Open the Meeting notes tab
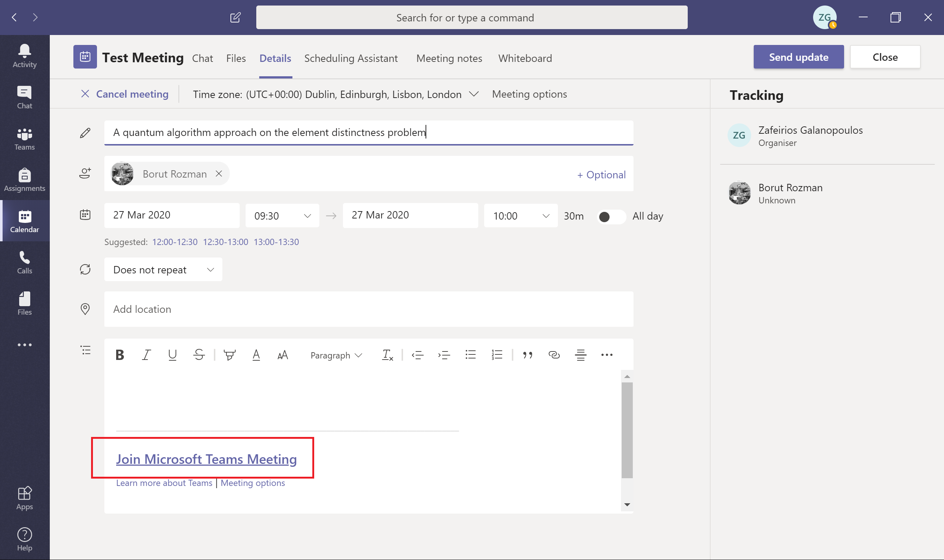 click(x=450, y=58)
